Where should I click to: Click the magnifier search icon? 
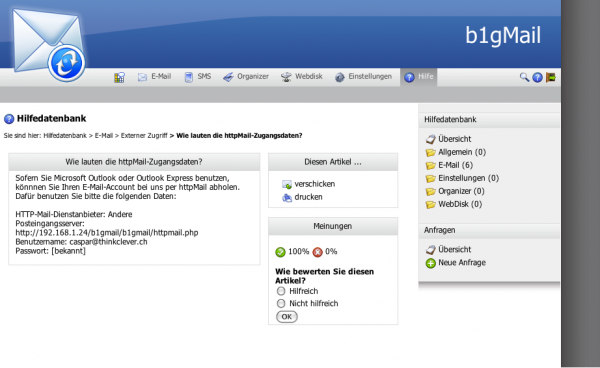tap(524, 78)
